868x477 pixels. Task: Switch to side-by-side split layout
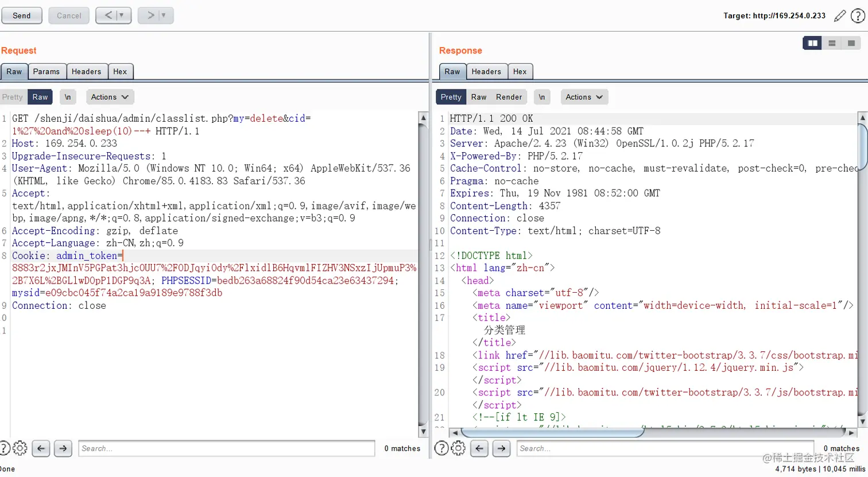812,43
